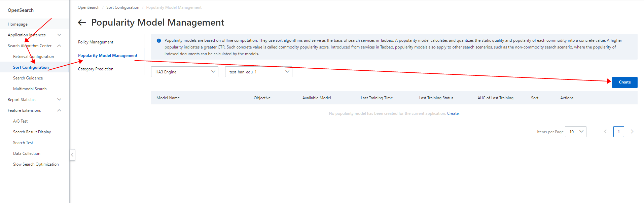Click the blue Create button
The width and height of the screenshot is (644, 203).
click(x=624, y=82)
